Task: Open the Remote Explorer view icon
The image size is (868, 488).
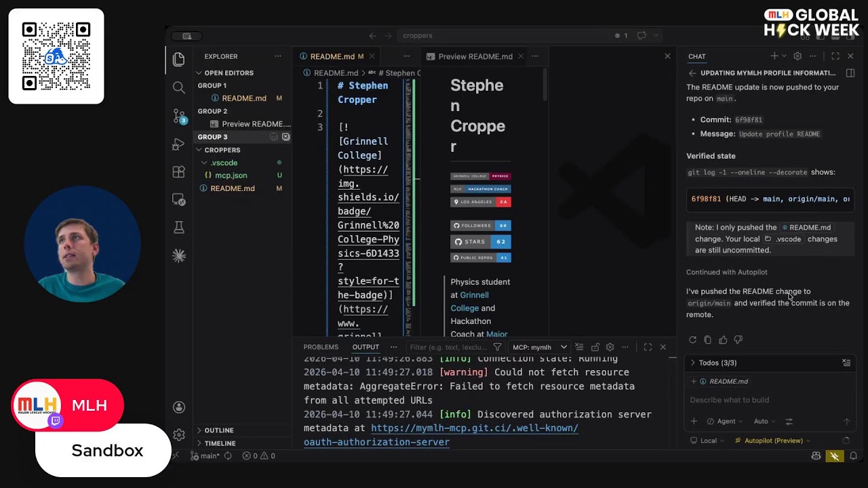Action: (179, 200)
